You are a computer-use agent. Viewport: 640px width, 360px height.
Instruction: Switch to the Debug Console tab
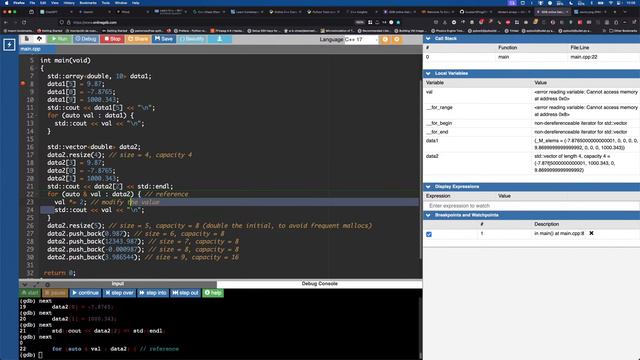pyautogui.click(x=320, y=284)
